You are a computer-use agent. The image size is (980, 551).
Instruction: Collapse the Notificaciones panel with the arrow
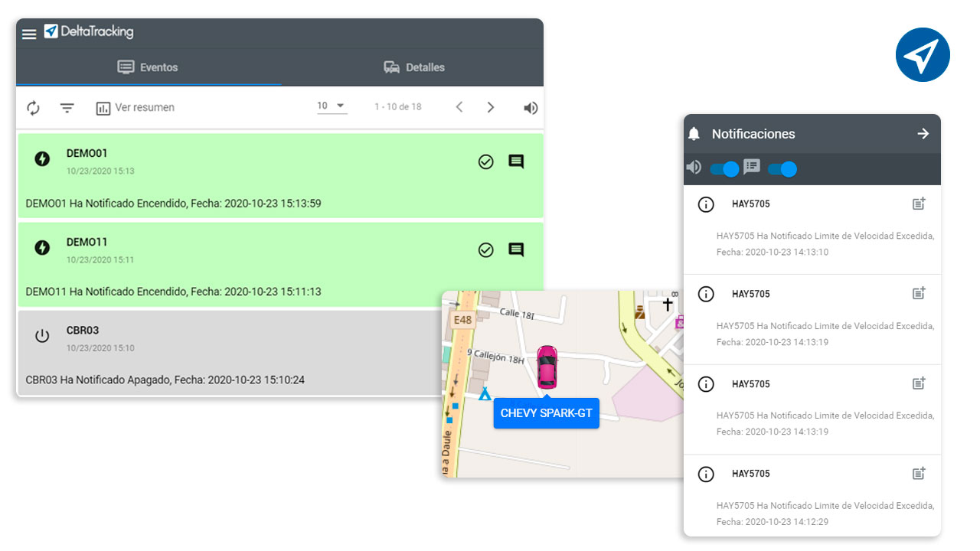[x=924, y=133]
